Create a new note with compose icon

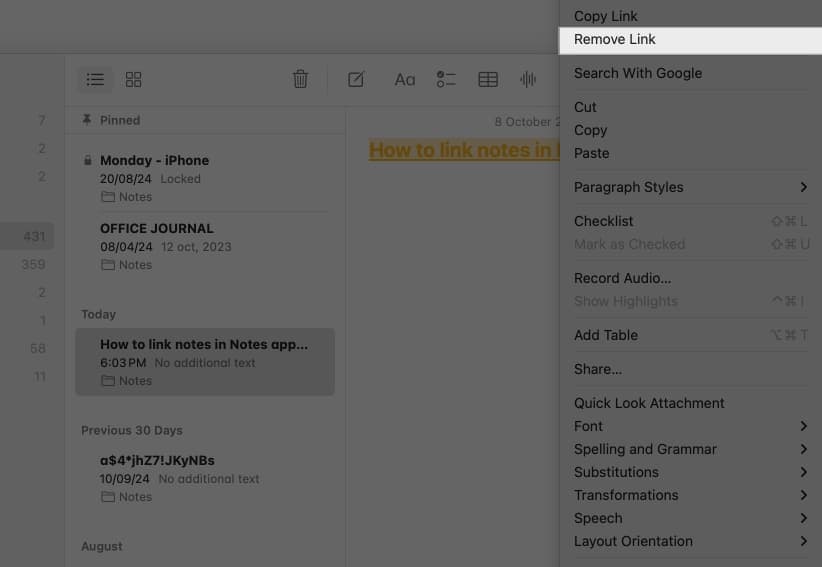point(356,79)
